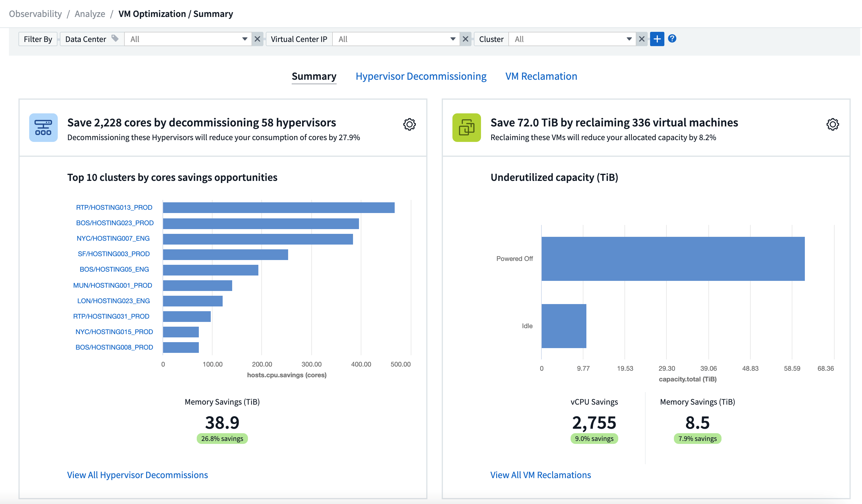Expand the Cluster filter dropdown
862x504 pixels.
tap(629, 40)
